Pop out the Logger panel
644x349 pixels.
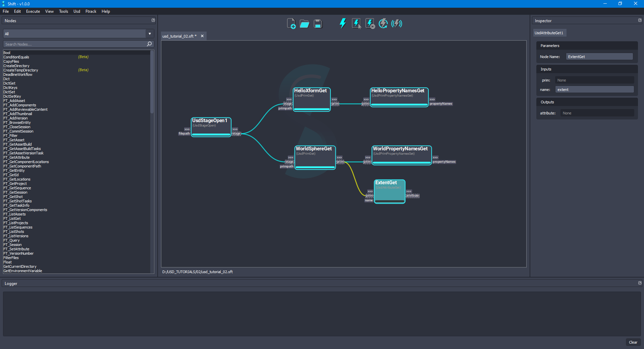[x=640, y=283]
